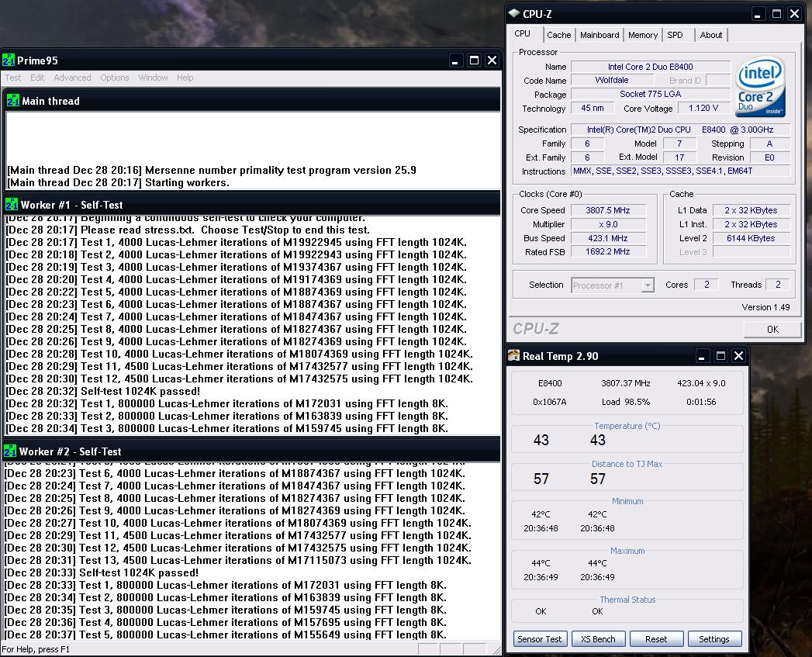
Task: Click the Package field Socket 775 LGA
Action: pos(651,94)
